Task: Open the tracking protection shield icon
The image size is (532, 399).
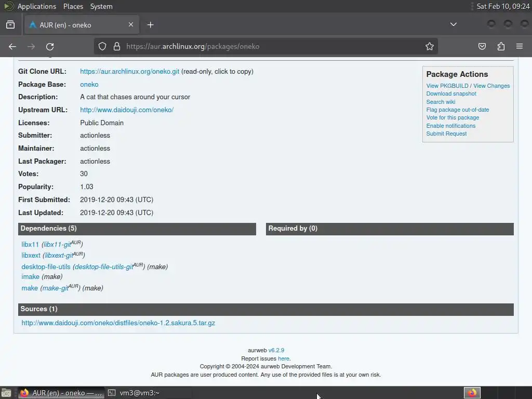Action: click(x=102, y=46)
